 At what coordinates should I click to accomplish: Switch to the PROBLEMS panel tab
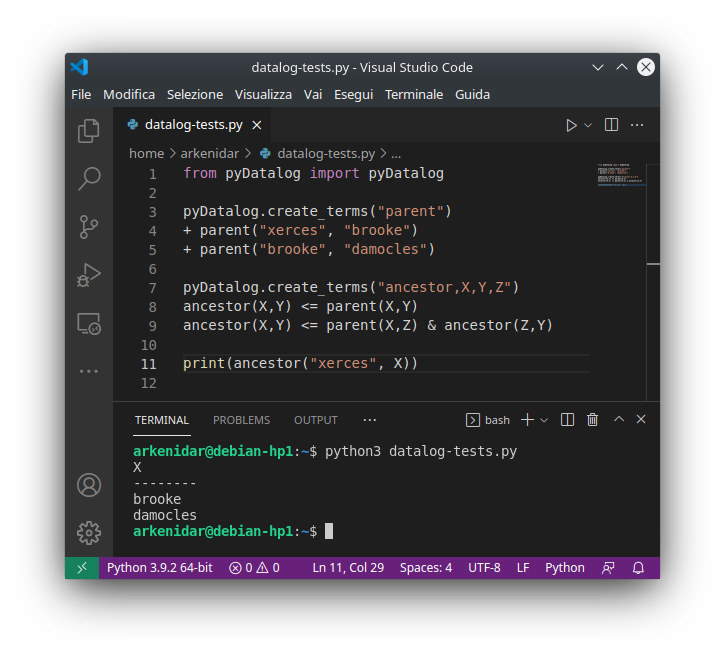pos(241,420)
